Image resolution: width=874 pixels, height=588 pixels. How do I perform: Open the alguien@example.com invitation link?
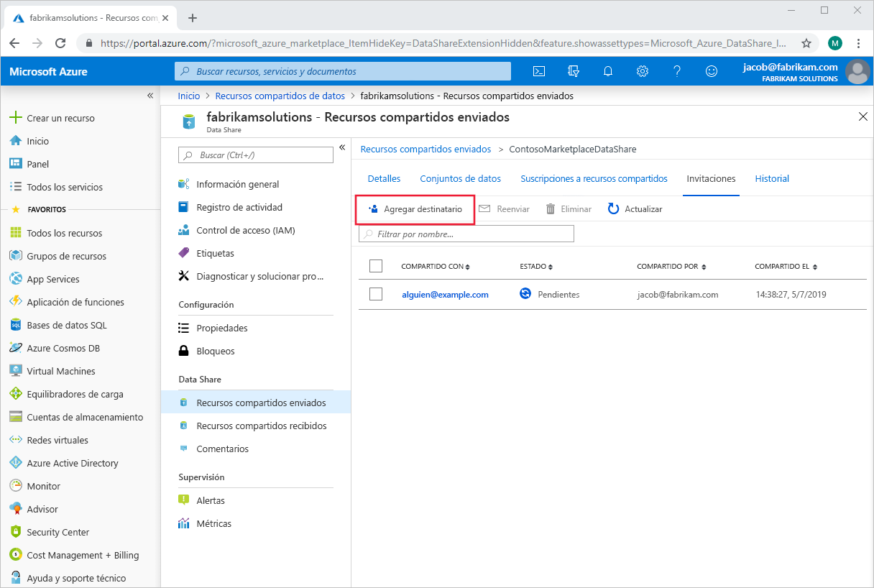click(445, 294)
